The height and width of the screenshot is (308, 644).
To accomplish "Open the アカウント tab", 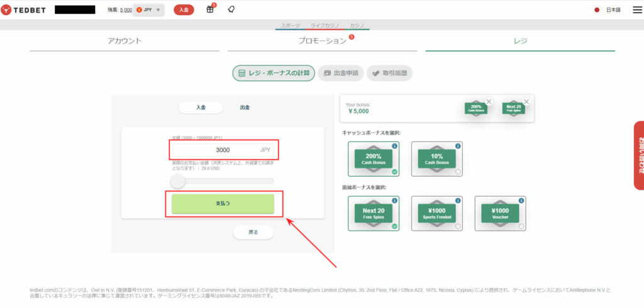I will pyautogui.click(x=125, y=41).
